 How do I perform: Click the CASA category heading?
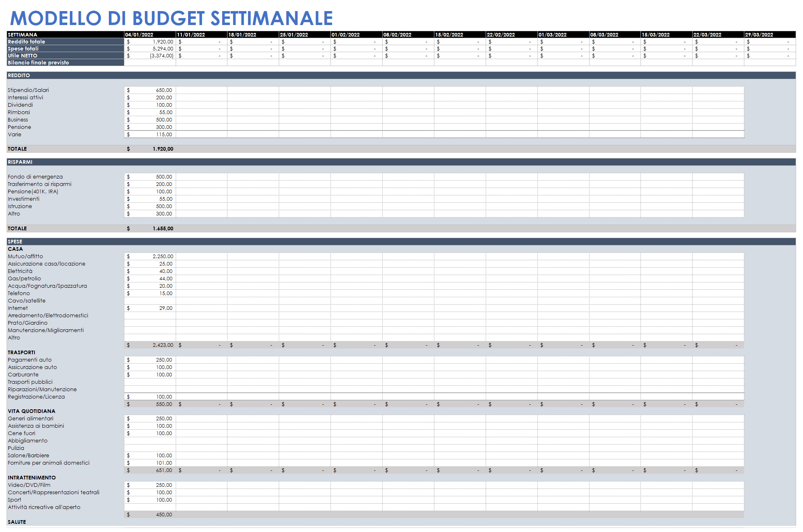[x=15, y=249]
